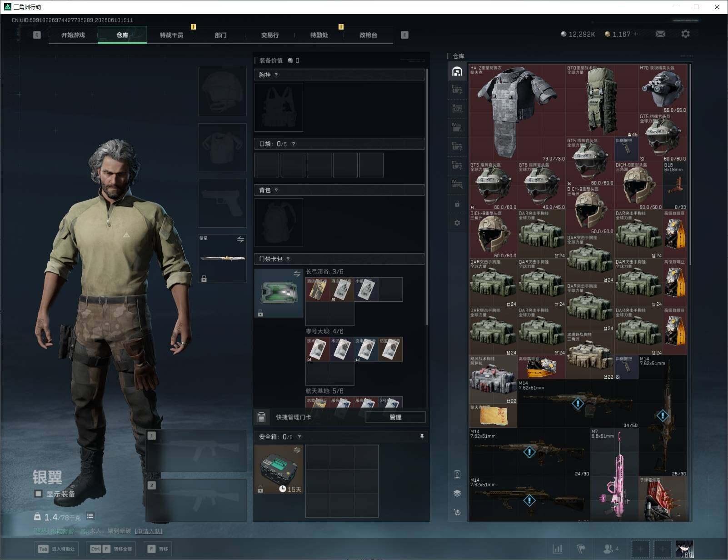Image resolution: width=728 pixels, height=560 pixels.
Task: Click the swap icon on the 暗星 knife slot
Action: tap(240, 239)
